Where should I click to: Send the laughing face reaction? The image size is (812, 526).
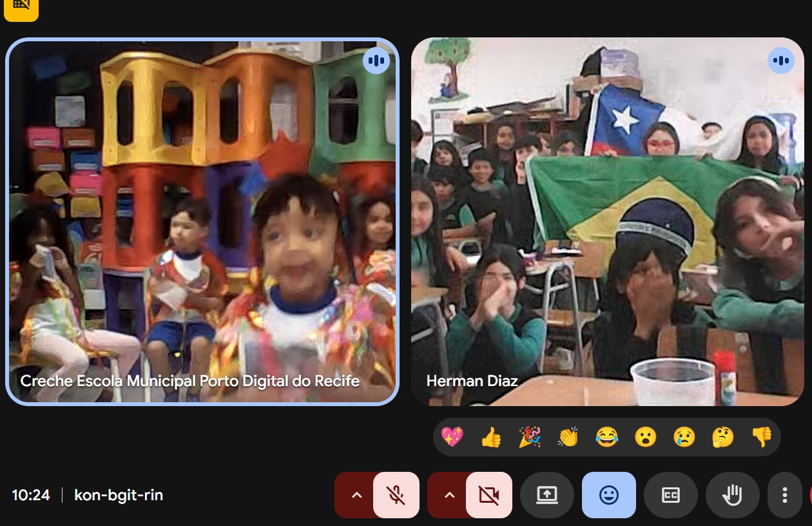pyautogui.click(x=606, y=437)
